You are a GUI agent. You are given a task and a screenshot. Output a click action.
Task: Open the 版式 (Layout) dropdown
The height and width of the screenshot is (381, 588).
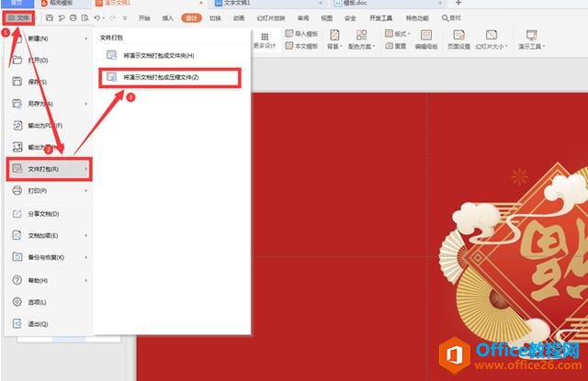click(x=398, y=34)
